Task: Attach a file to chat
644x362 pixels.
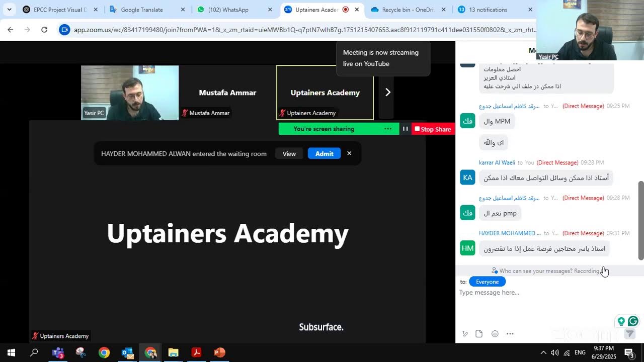Action: pyautogui.click(x=479, y=334)
